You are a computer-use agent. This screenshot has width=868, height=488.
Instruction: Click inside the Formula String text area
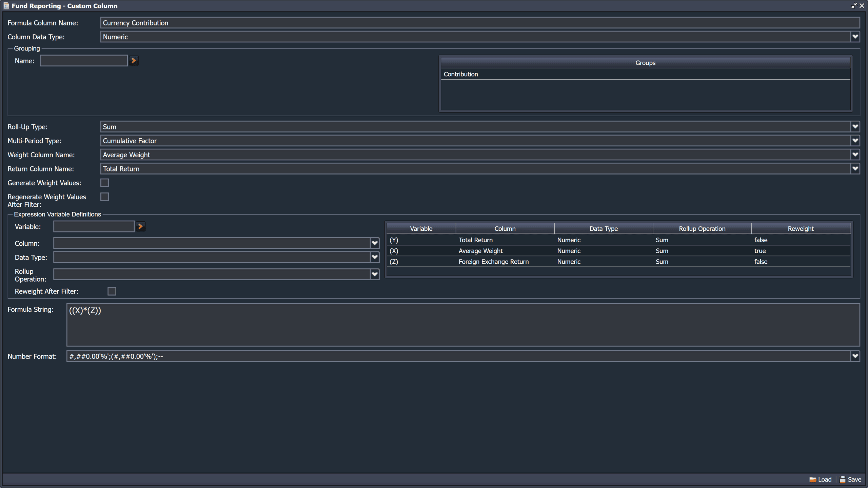click(x=463, y=325)
